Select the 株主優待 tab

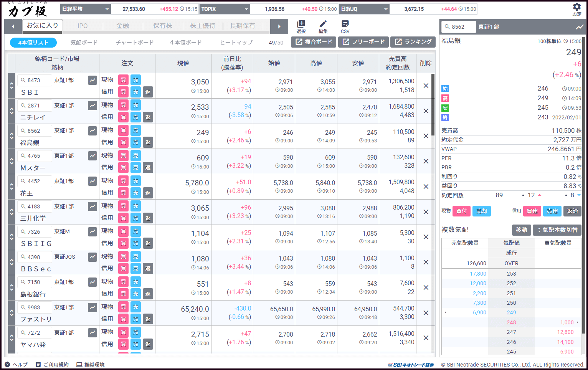[203, 26]
